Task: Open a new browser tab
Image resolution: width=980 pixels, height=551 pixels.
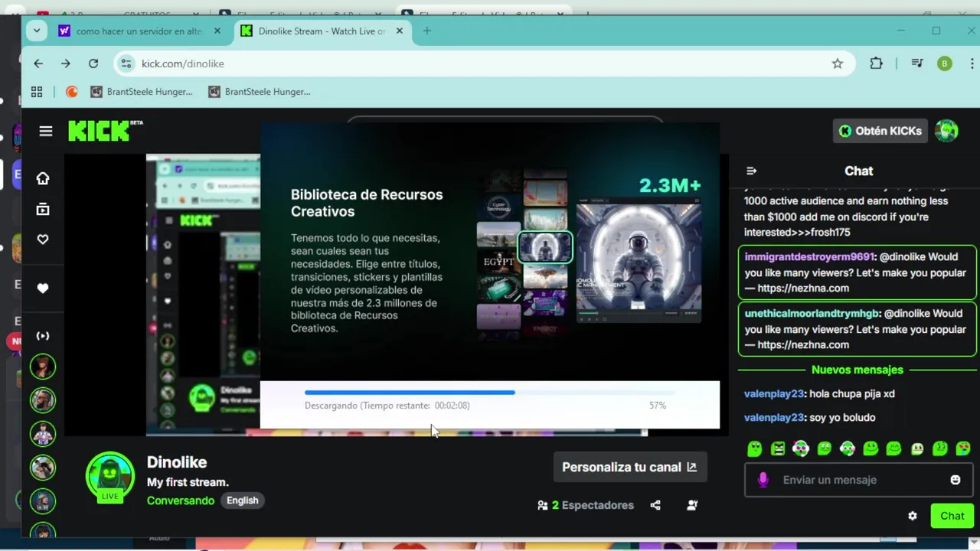Action: click(x=427, y=31)
